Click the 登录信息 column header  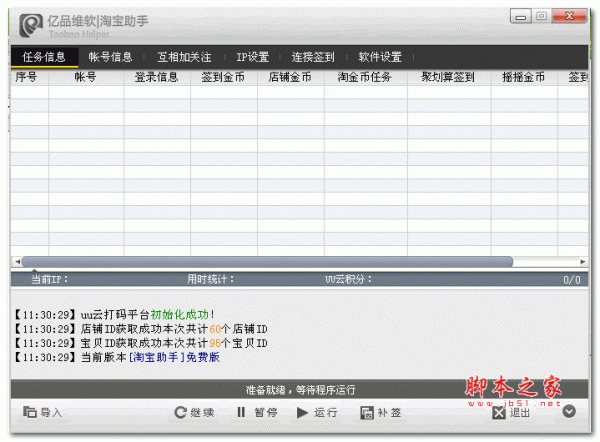coord(157,77)
